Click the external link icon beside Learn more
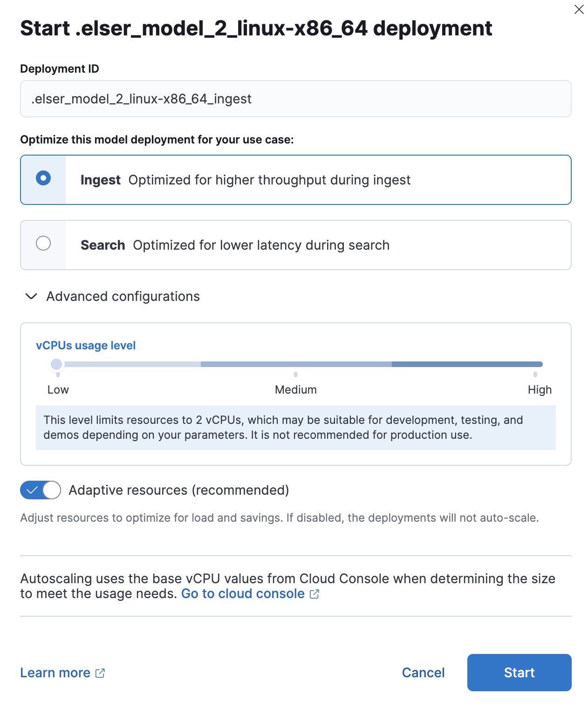The image size is (588, 708). pos(100,673)
